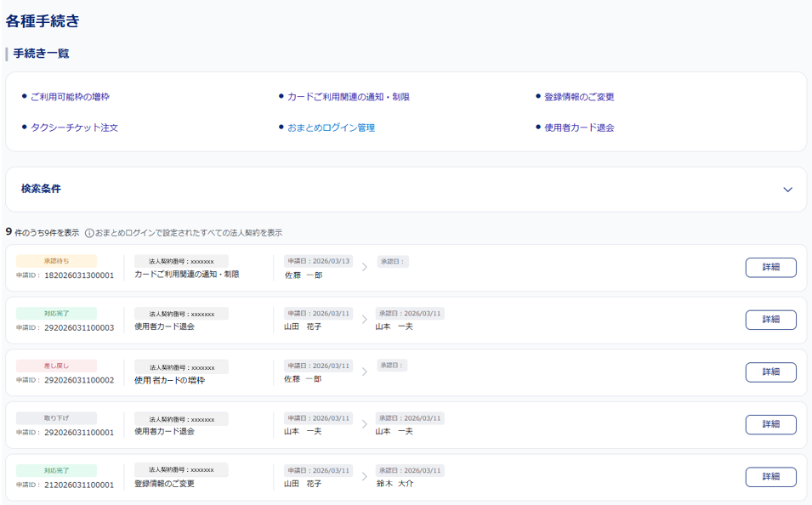Click 対応完了 badge of application 292026031100003
The width and height of the screenshot is (812, 505).
tap(56, 314)
